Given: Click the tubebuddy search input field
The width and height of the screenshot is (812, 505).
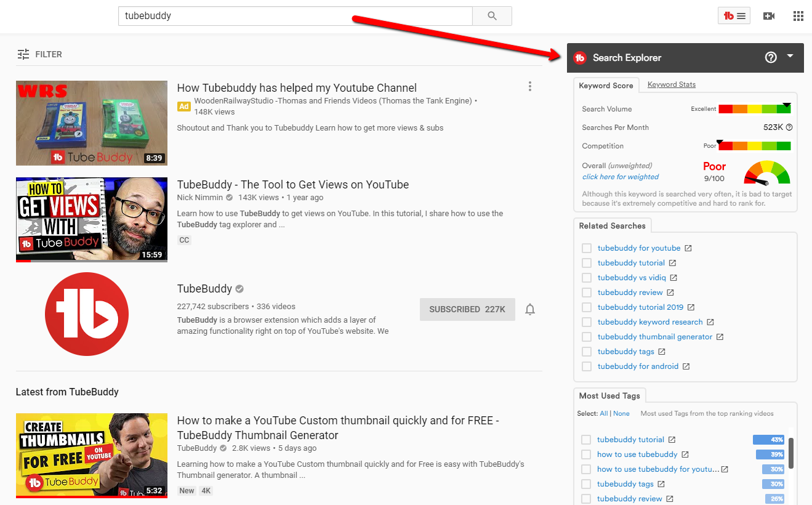Looking at the screenshot, I should pos(295,16).
